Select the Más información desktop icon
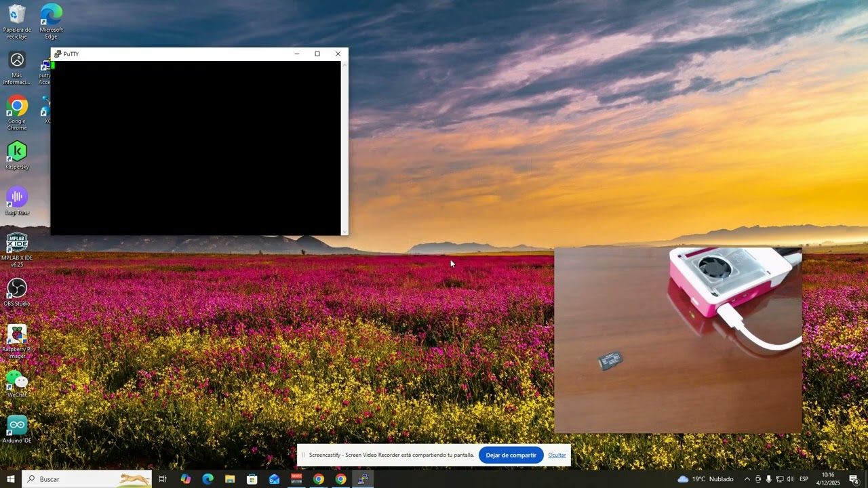 [17, 68]
